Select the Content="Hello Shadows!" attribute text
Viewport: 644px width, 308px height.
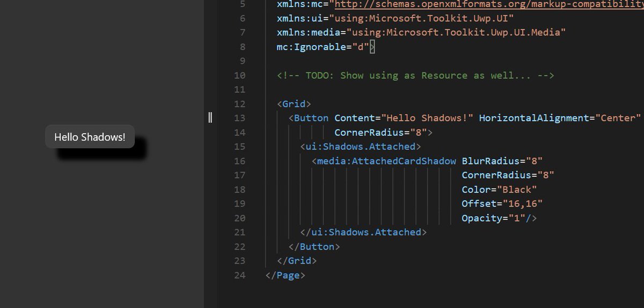click(404, 118)
